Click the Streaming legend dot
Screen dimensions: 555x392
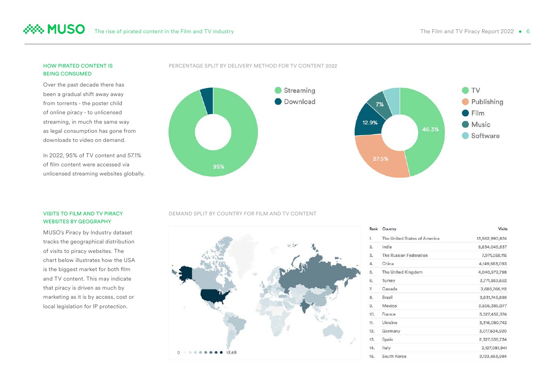[278, 90]
